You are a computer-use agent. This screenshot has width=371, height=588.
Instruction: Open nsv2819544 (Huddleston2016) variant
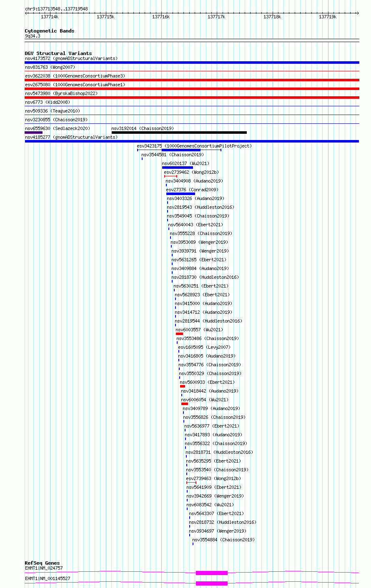(208, 321)
